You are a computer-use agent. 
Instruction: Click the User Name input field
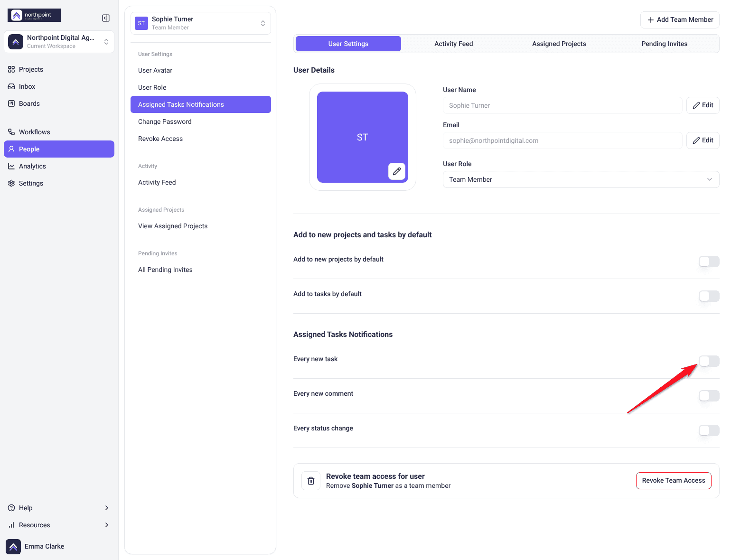(x=562, y=105)
